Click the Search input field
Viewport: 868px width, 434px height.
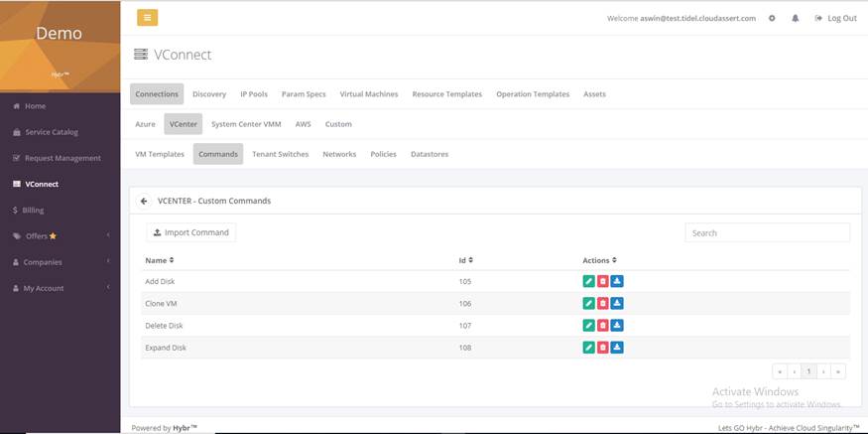(x=767, y=232)
